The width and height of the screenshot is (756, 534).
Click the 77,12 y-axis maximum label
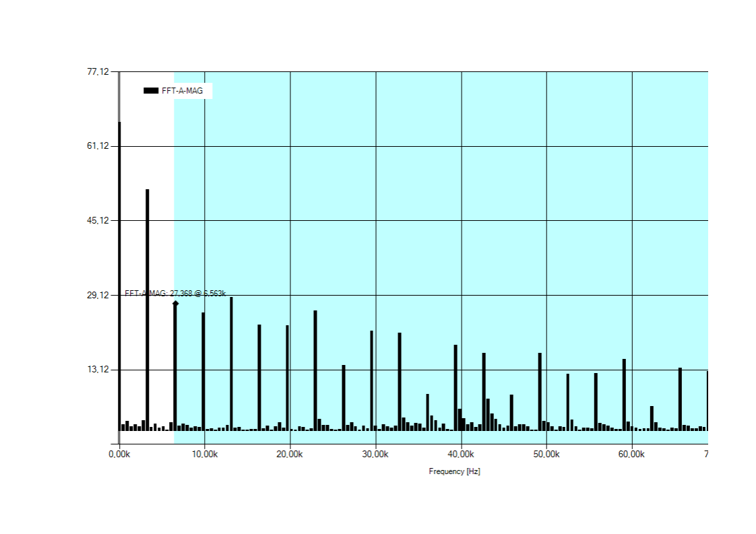pyautogui.click(x=97, y=71)
